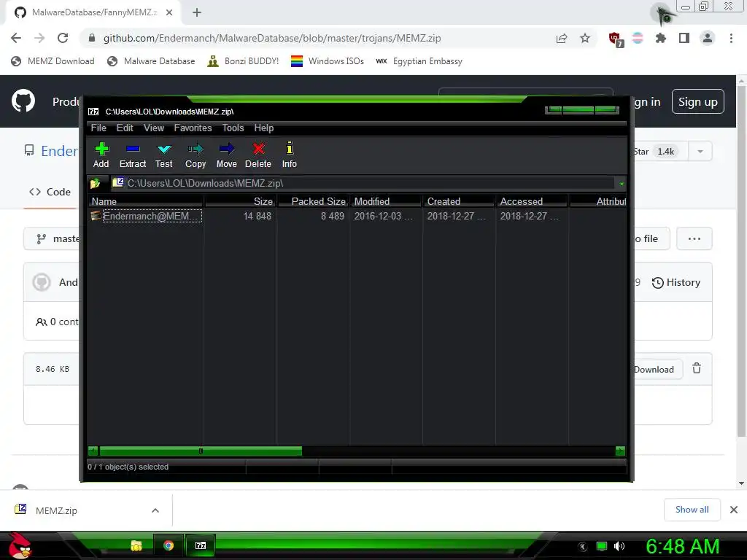This screenshot has height=560, width=747.
Task: Dismiss the downloads bar with X
Action: pos(734,510)
